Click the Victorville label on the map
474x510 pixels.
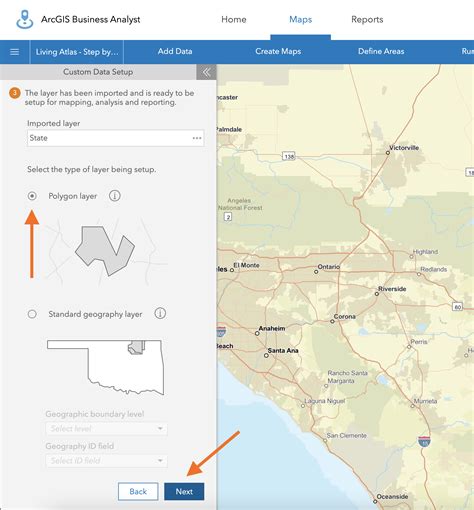[404, 148]
